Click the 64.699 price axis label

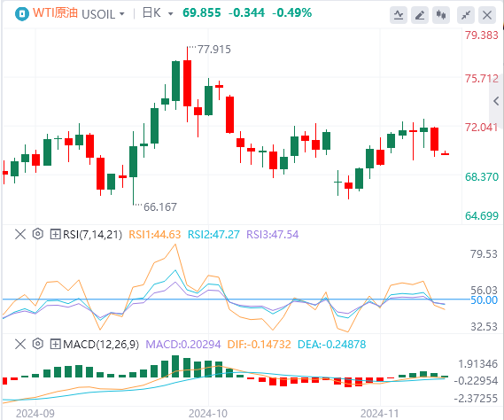tap(482, 215)
